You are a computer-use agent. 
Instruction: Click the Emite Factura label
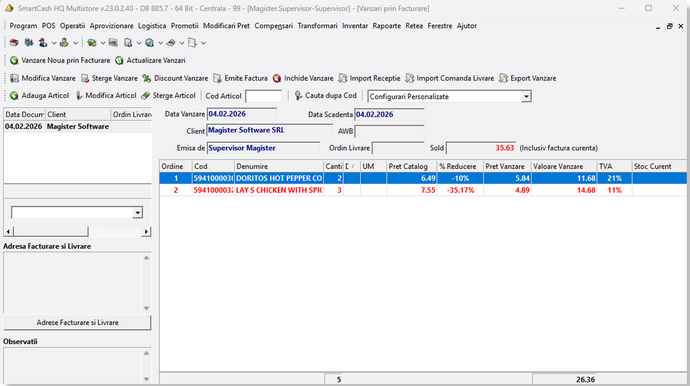[246, 78]
